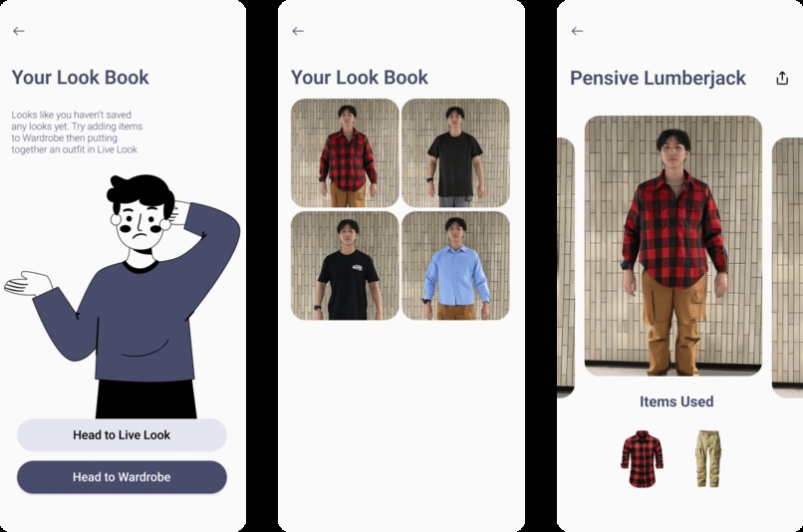Viewport: 803px width, 532px height.
Task: Tap the main Pensive Lumberjack outfit photo
Action: (x=672, y=246)
